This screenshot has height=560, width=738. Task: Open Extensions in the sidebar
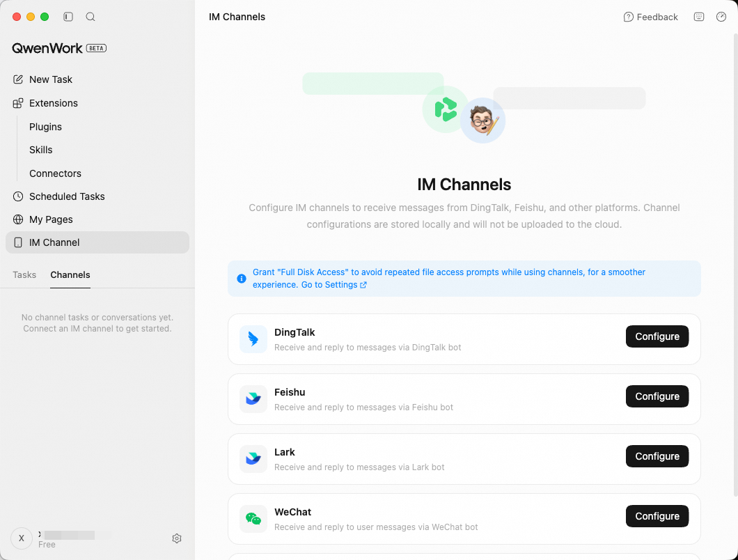(97, 103)
